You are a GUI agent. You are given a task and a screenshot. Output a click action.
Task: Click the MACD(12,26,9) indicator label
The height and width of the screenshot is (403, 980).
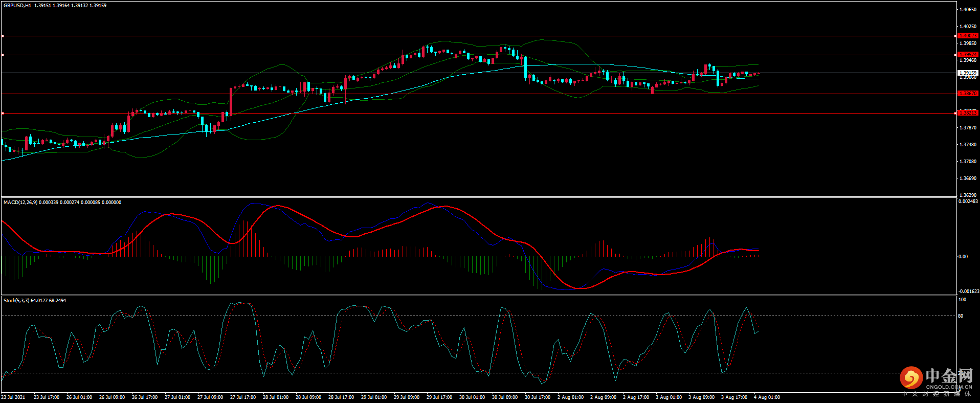tap(20, 203)
